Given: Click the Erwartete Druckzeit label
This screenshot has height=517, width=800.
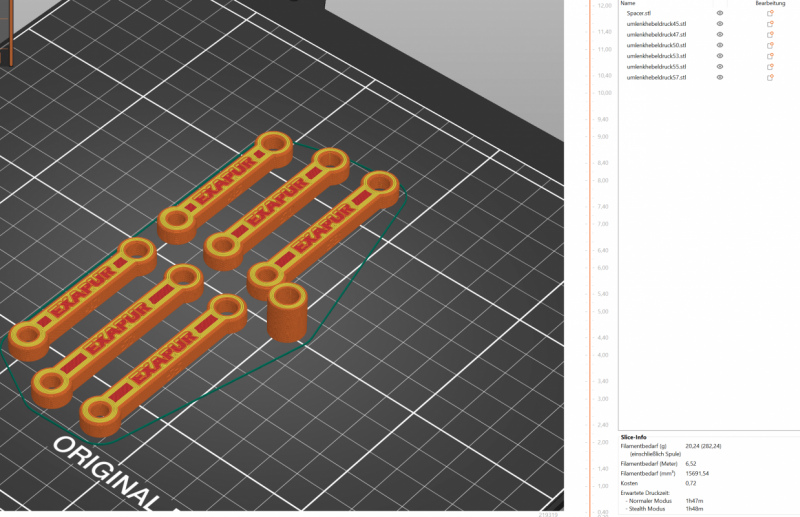Looking at the screenshot, I should coord(645,493).
